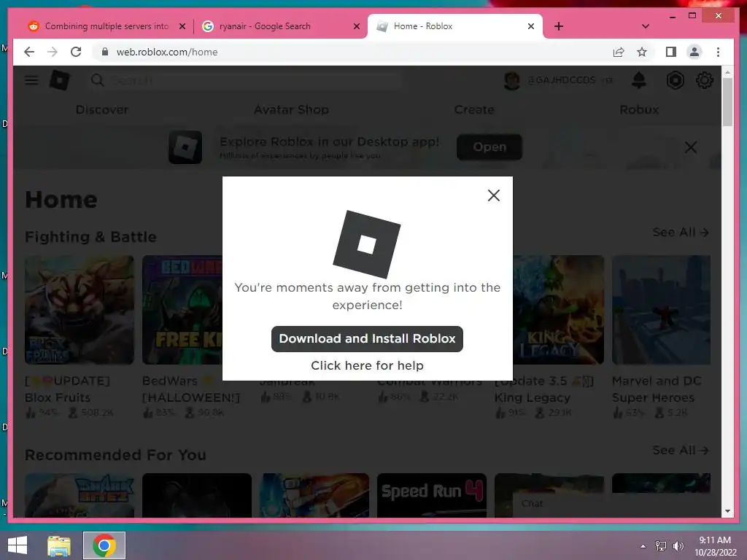Click the page scrollbar up arrow
747x560 pixels.
[727, 72]
